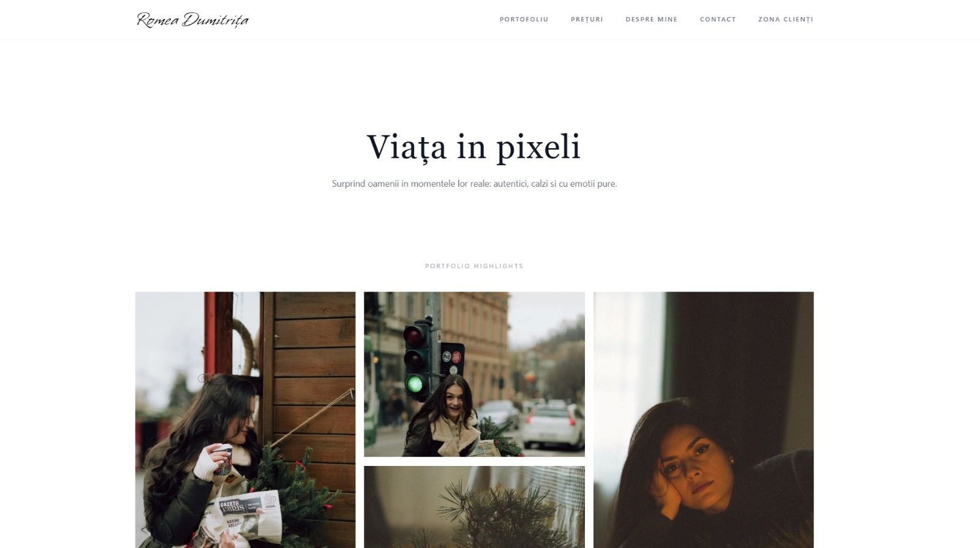The width and height of the screenshot is (980, 548).
Task: Click the green traffic light in street photo
Action: point(415,384)
